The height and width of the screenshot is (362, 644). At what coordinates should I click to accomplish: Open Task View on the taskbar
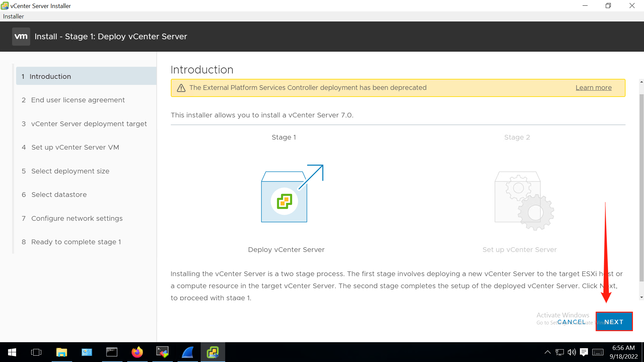(x=36, y=352)
